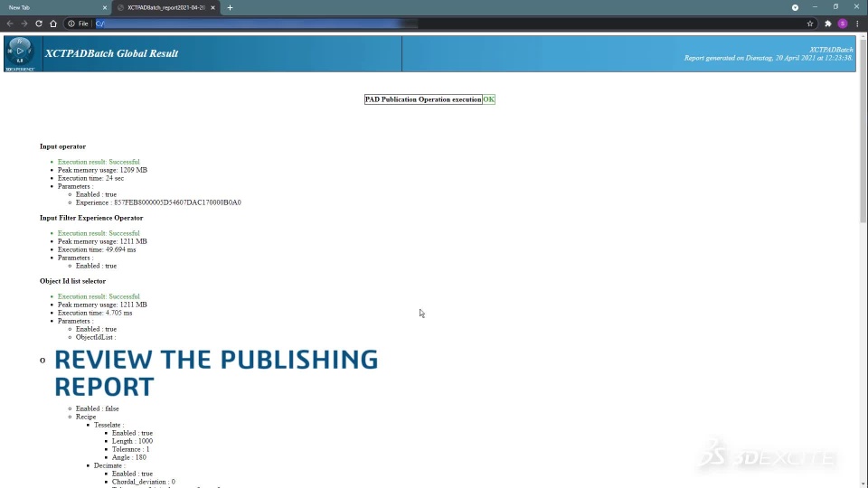Click the XCTPADBatch Global Result title
Screen dimensions: 868x488
pyautogui.click(x=111, y=53)
